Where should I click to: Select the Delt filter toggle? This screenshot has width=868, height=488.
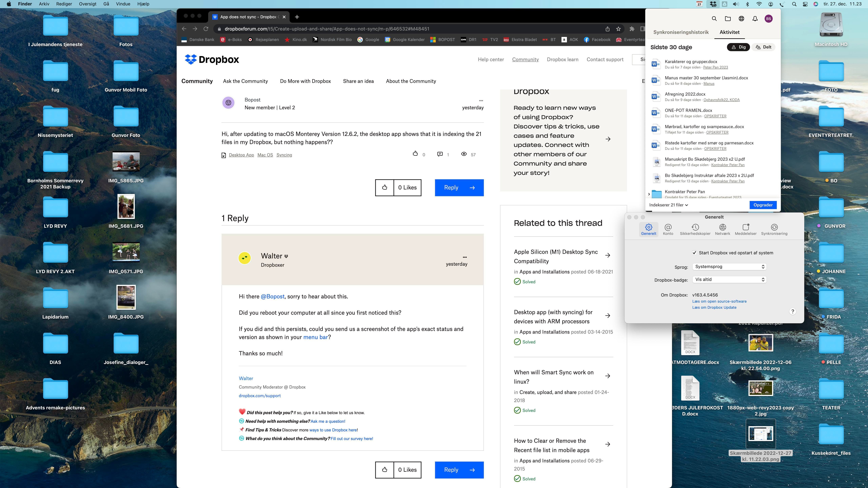tap(764, 47)
